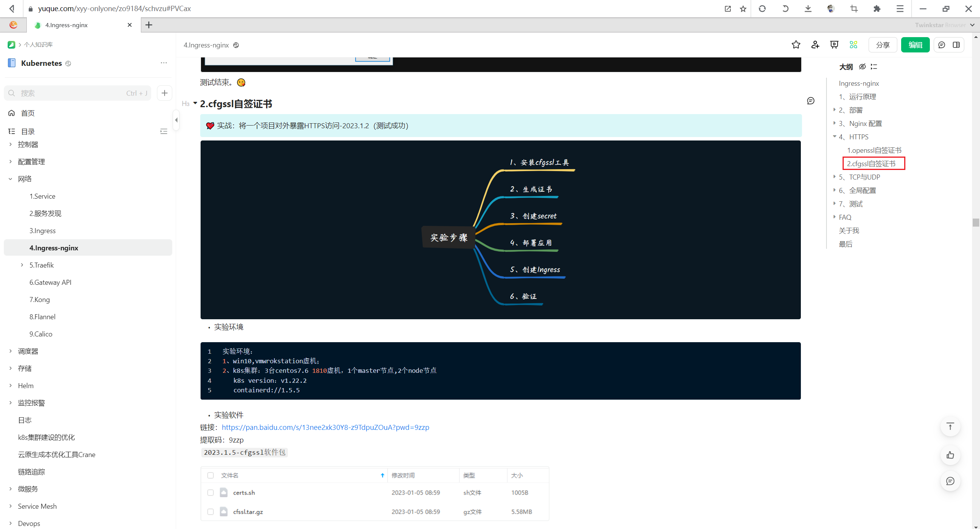
Task: Toggle outline collapse list icon
Action: coord(874,67)
